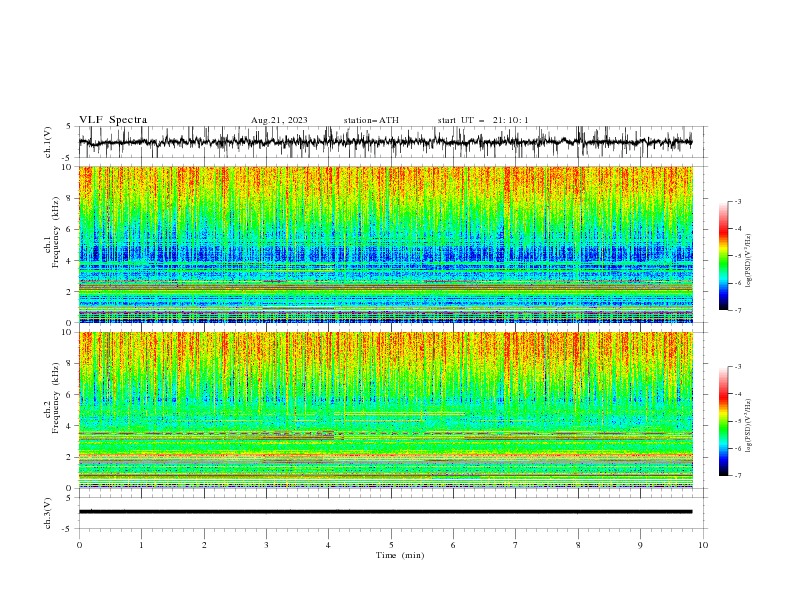Click the ch.1 PSD color bar
The height and width of the screenshot is (612, 792).
click(x=723, y=256)
